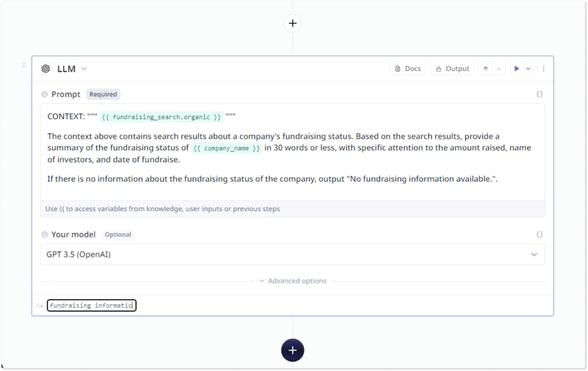
Task: Click the step output name field
Action: point(92,305)
